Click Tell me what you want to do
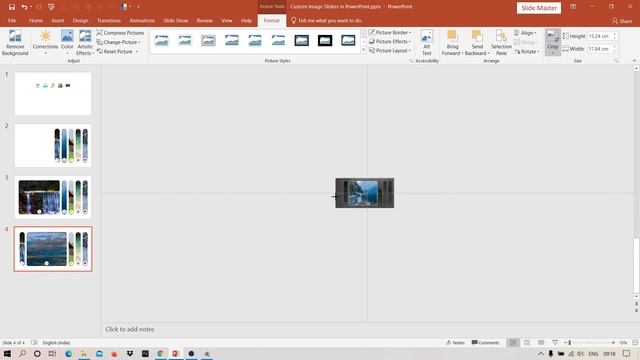 click(327, 20)
